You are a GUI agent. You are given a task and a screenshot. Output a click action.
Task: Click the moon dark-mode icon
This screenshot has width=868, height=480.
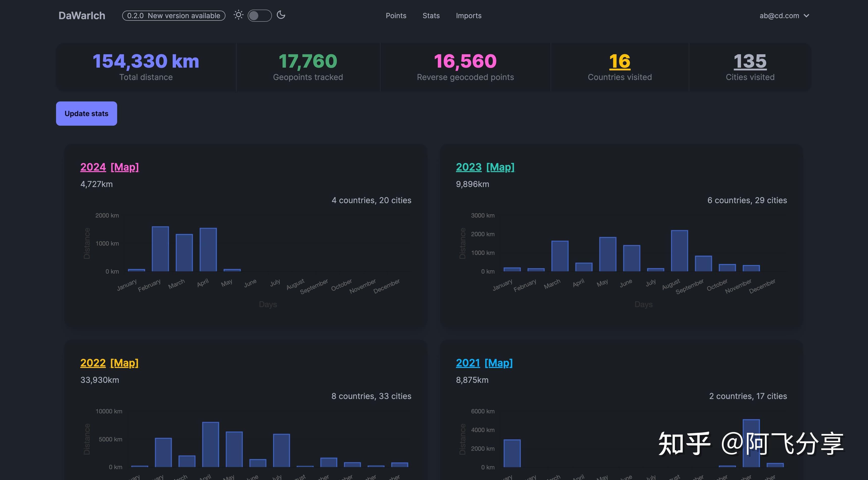(281, 15)
